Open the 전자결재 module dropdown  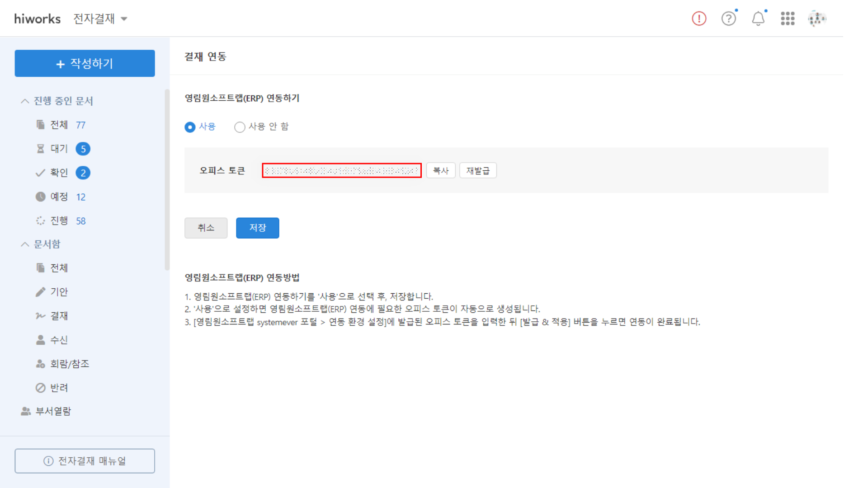pos(100,19)
